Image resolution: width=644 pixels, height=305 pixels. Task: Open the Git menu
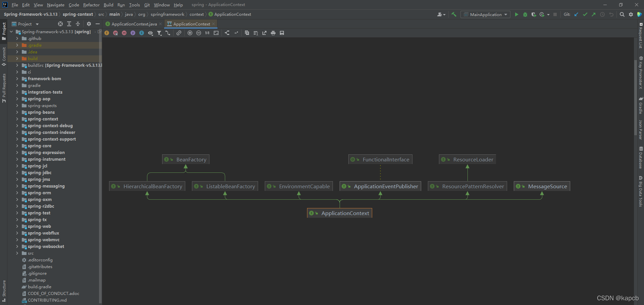(147, 5)
